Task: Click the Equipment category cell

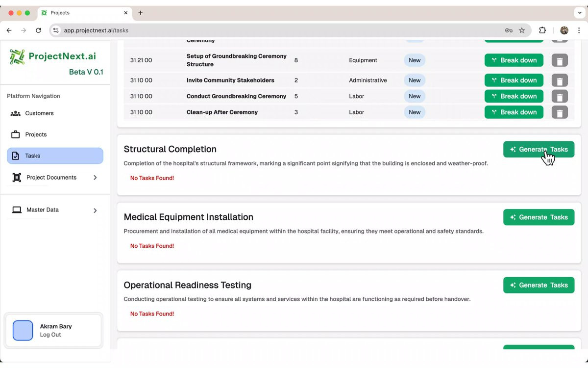Action: click(x=363, y=60)
